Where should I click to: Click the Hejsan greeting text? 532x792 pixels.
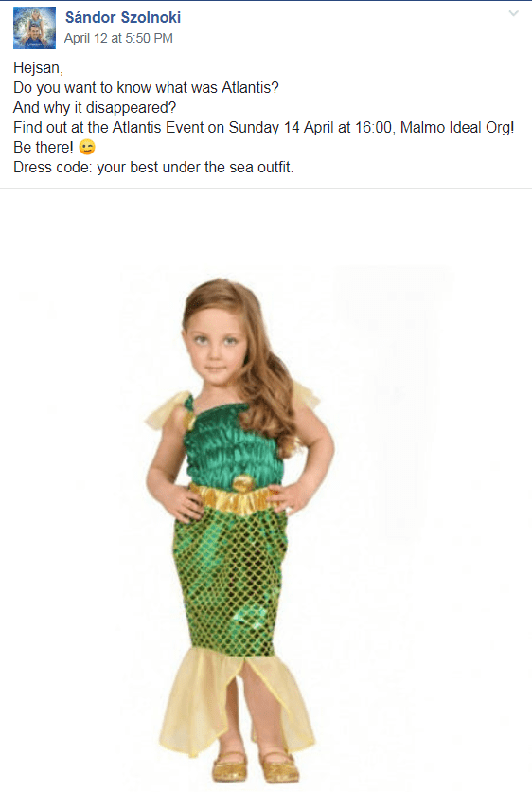[x=38, y=68]
